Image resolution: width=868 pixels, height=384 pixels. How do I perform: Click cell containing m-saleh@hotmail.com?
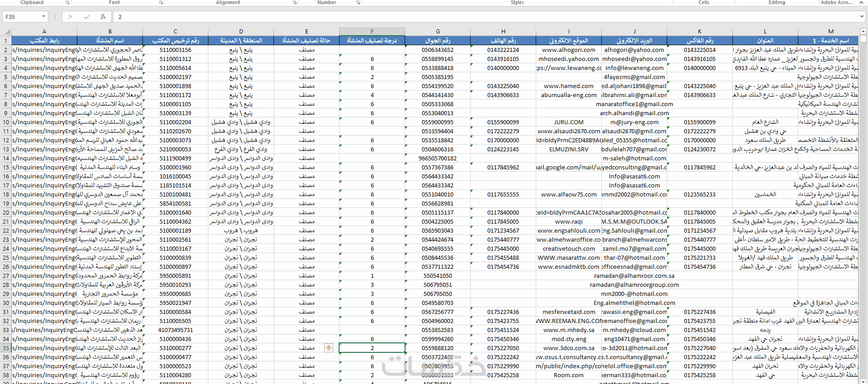tap(634, 158)
